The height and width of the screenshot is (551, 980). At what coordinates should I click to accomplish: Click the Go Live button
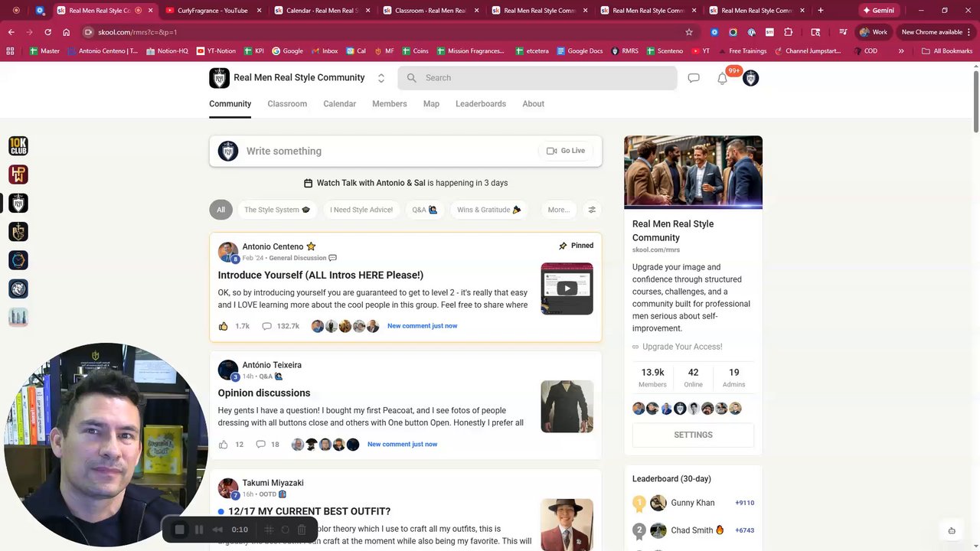(x=566, y=151)
